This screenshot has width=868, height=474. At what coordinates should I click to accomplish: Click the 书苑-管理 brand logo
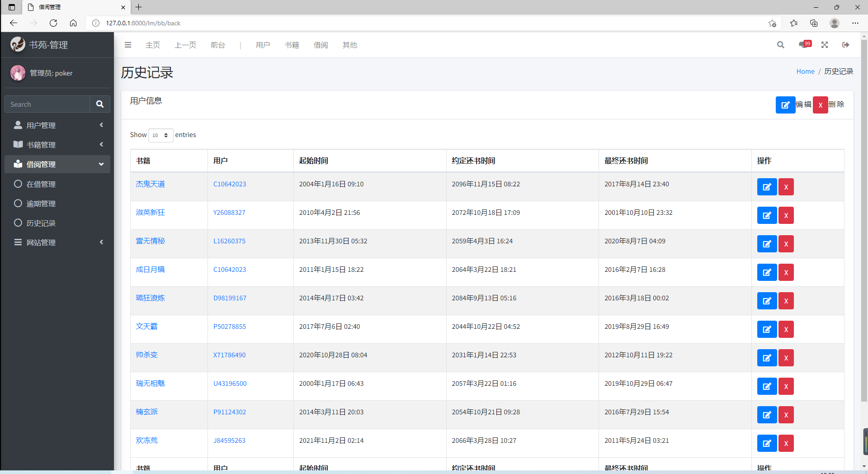[x=40, y=44]
